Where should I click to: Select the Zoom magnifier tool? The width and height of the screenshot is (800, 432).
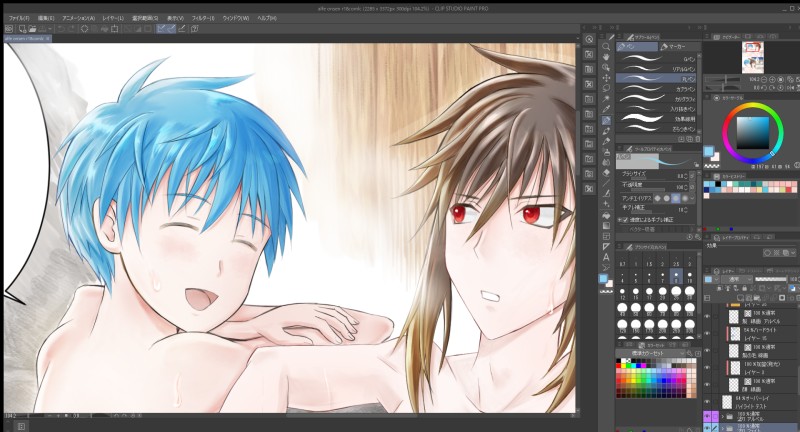[606, 46]
